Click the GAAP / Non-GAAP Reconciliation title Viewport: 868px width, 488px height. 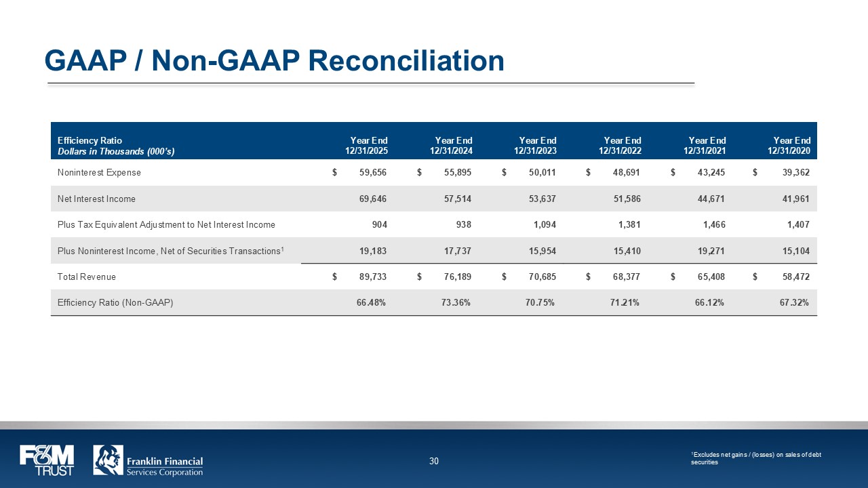tap(274, 60)
